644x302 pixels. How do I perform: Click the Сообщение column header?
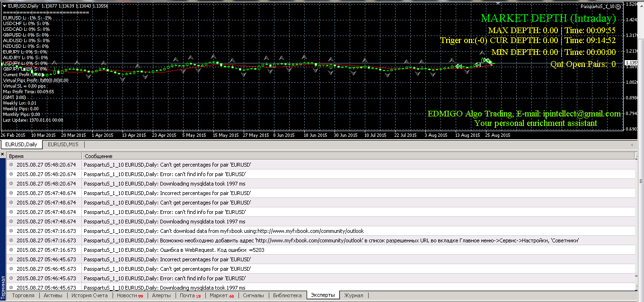(x=358, y=156)
